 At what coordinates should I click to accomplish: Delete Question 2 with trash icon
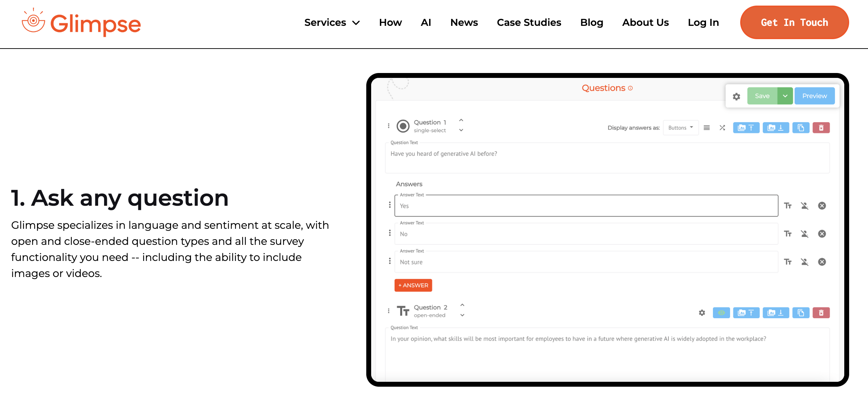[821, 313]
